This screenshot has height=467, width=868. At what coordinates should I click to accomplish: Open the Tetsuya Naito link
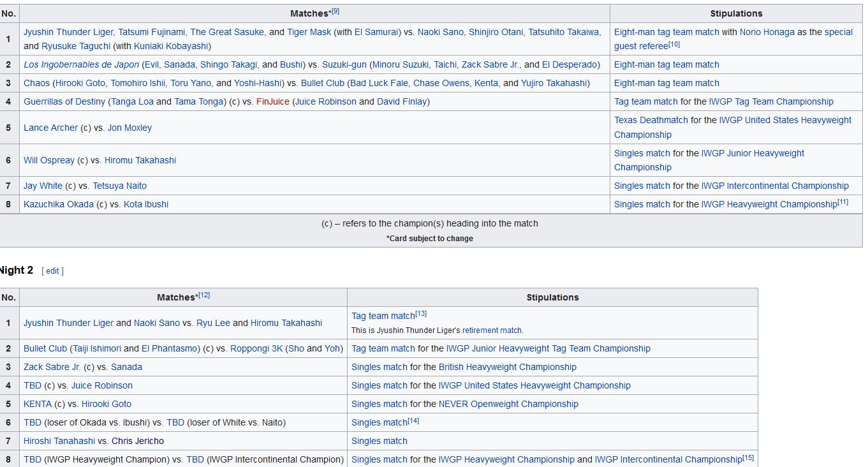point(119,186)
